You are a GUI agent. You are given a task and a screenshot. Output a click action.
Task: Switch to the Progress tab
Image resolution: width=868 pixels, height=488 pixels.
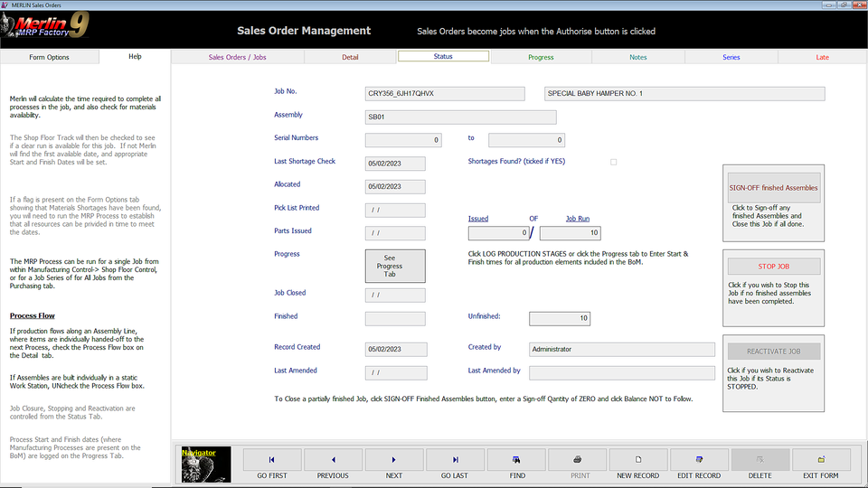[x=541, y=57]
